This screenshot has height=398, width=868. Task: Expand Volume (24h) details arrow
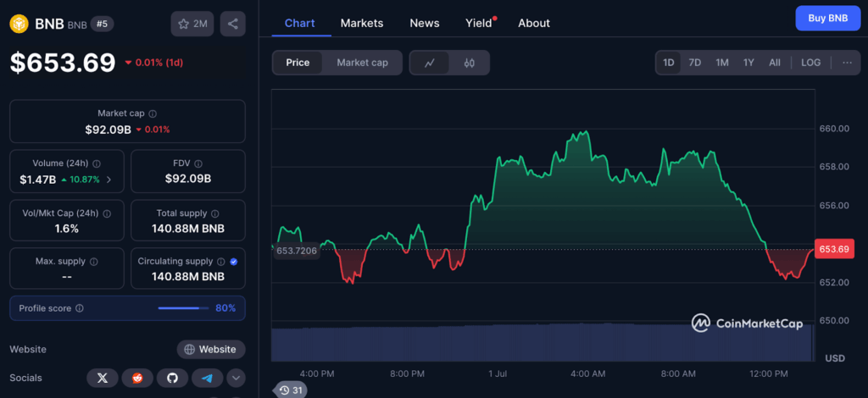[x=108, y=180]
